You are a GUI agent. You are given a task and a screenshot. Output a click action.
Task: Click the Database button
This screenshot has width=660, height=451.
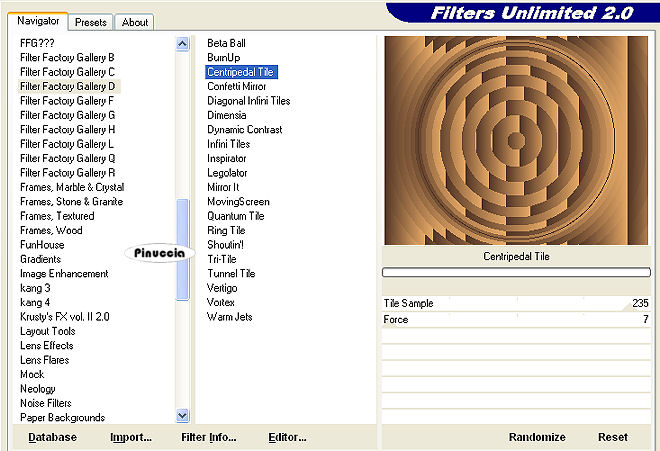point(53,438)
